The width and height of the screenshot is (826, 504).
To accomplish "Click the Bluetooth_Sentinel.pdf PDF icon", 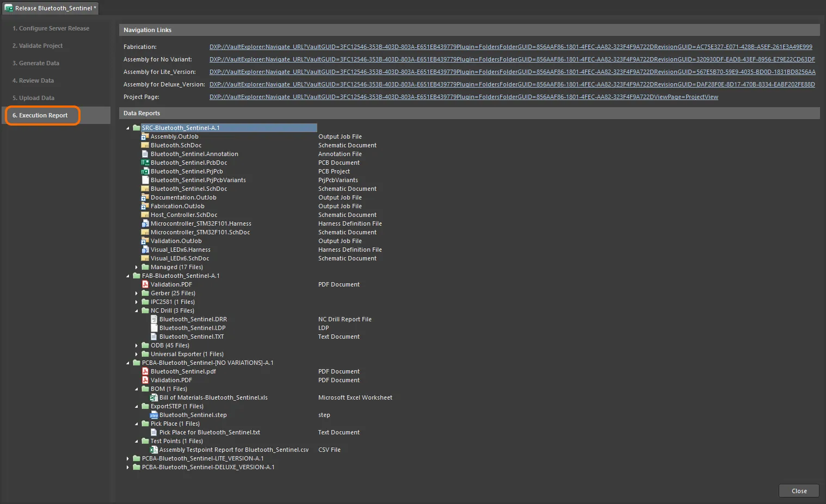I will coord(145,371).
